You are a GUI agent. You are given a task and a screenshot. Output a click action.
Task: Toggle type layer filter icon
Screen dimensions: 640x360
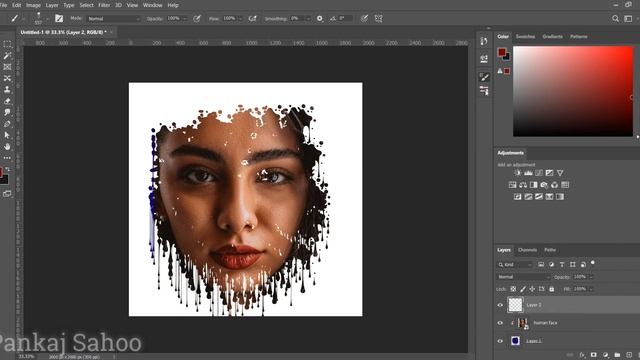562,264
